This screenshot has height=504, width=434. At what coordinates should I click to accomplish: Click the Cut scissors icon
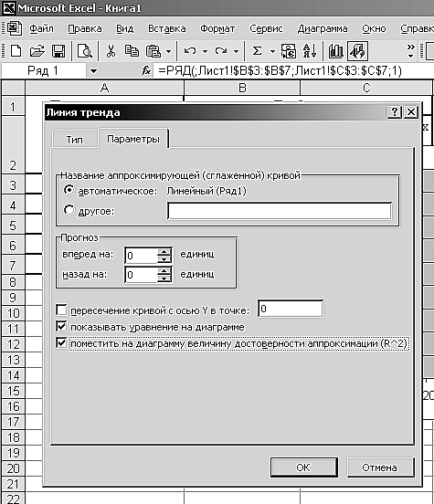tap(111, 51)
